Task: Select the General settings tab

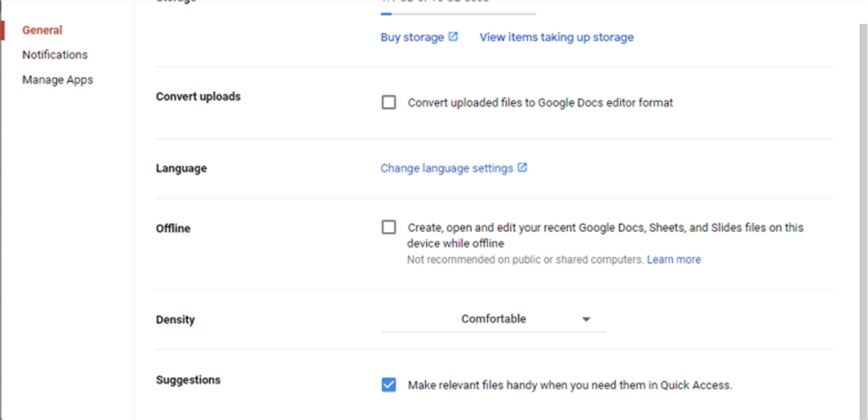Action: coord(43,30)
